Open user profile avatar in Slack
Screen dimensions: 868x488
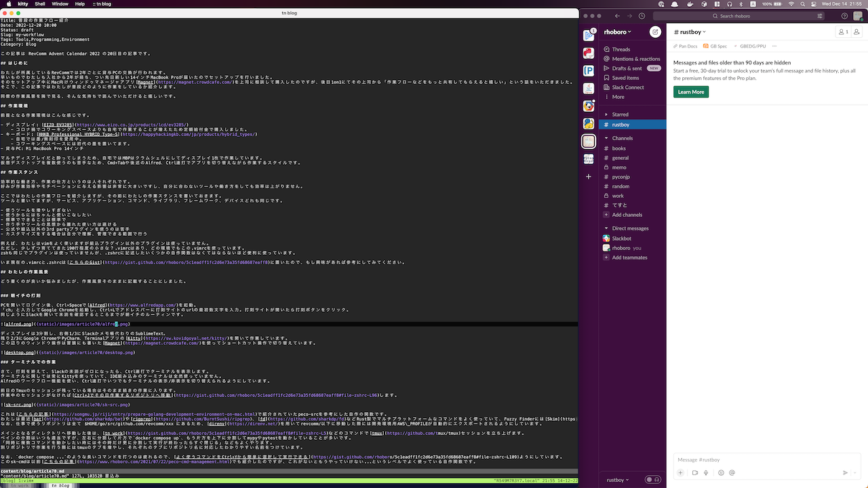coord(858,16)
